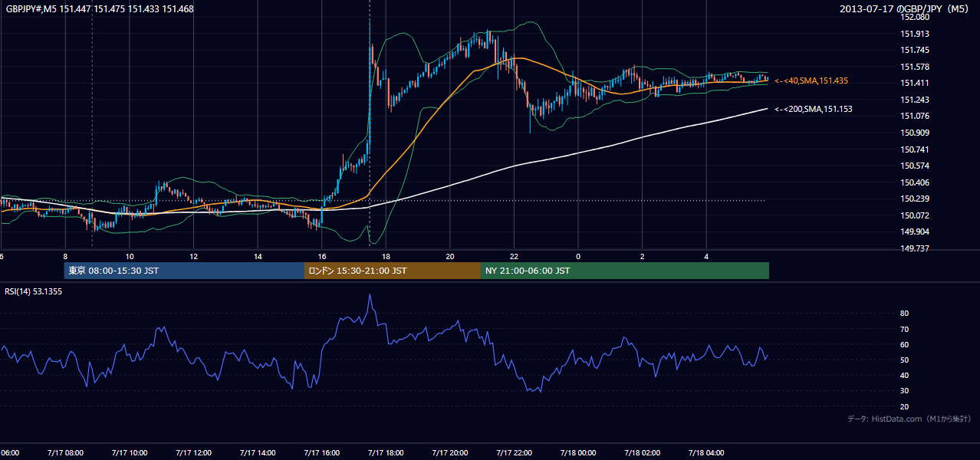Image resolution: width=980 pixels, height=460 pixels.
Task: Click the 200 SMA 151.153 label
Action: point(813,109)
